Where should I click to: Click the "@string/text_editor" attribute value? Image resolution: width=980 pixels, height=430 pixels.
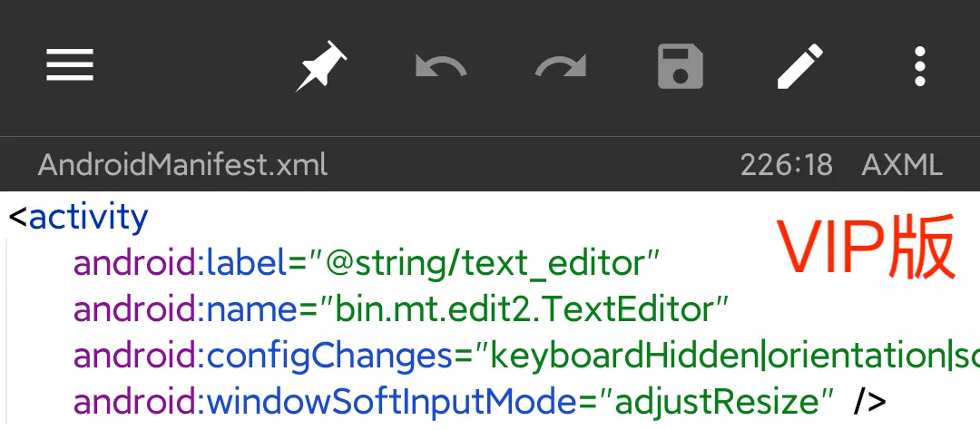click(x=484, y=264)
